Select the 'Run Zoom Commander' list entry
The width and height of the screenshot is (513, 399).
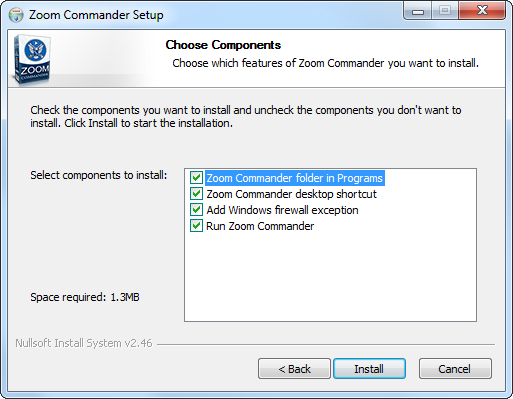260,226
